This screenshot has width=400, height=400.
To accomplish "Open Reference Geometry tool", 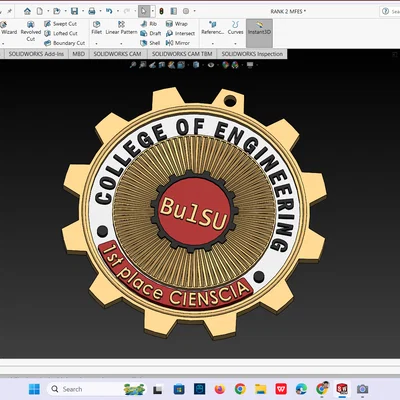I will [x=212, y=27].
